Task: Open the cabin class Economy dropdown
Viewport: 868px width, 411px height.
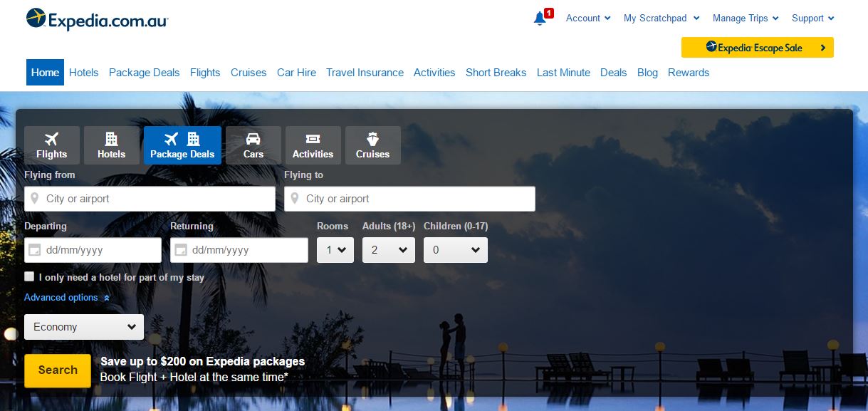Action: tap(83, 326)
